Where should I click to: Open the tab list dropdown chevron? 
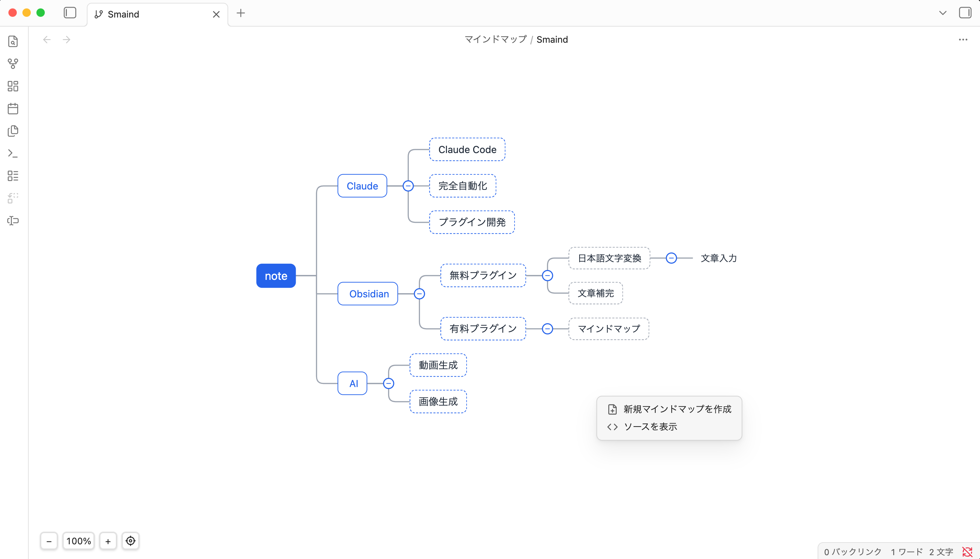(x=943, y=13)
